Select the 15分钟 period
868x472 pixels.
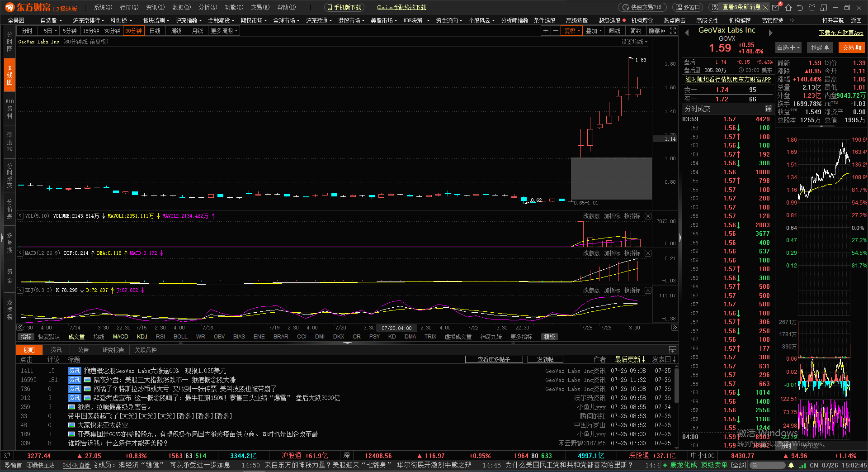91,31
